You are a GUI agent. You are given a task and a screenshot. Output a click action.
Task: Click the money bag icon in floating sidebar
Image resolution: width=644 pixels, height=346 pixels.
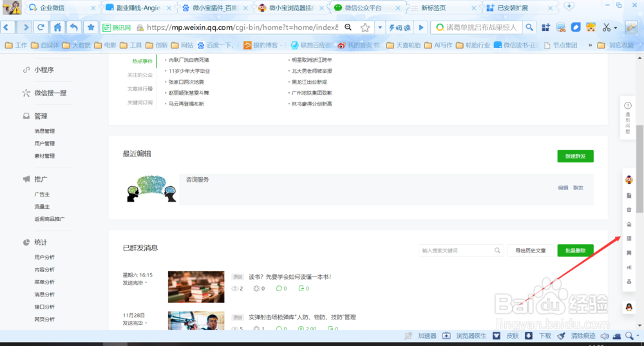pyautogui.click(x=629, y=282)
